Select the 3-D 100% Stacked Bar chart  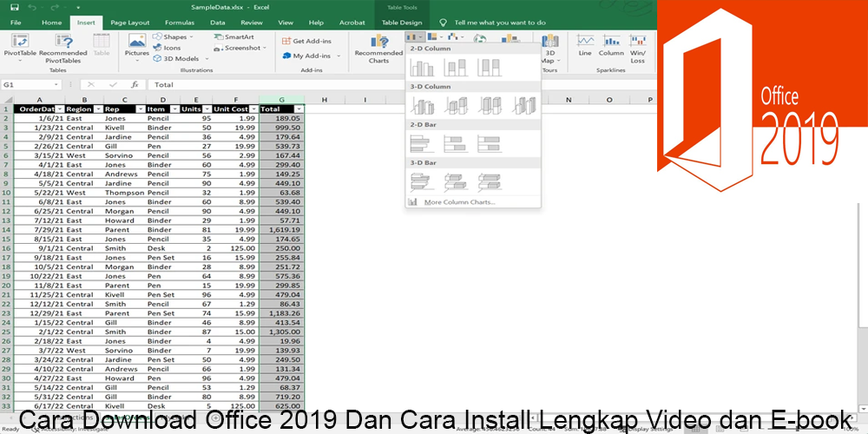click(490, 181)
